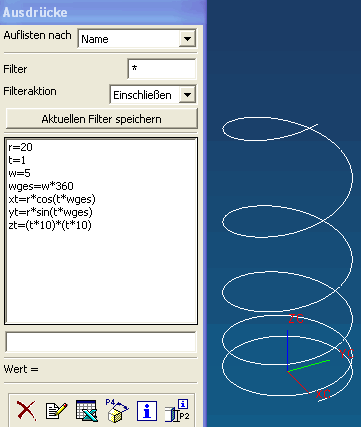
Task: Click the notepad with pencil edit icon
Action: tap(56, 411)
